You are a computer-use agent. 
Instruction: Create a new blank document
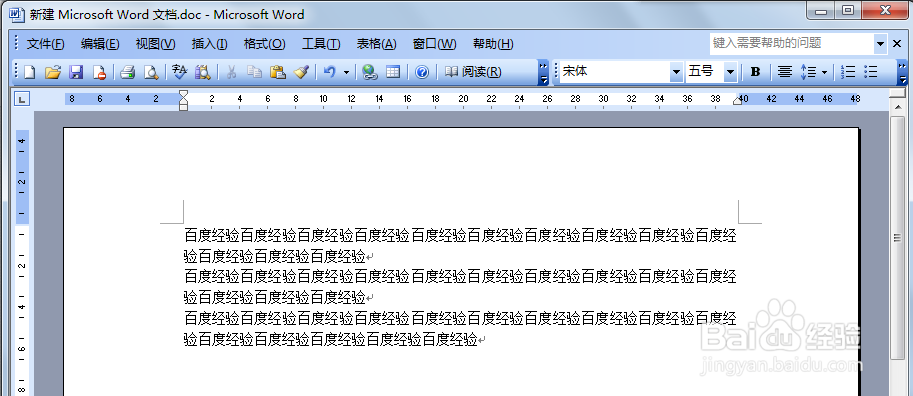(29, 72)
